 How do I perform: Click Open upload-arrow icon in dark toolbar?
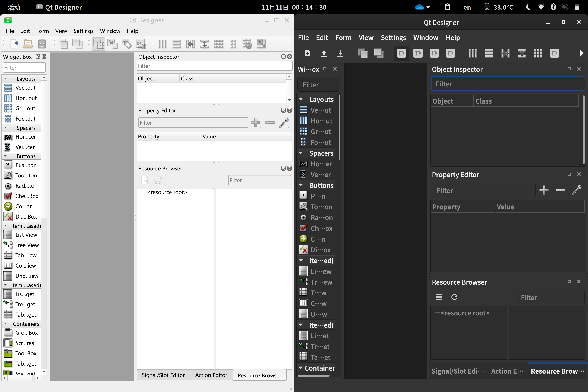[x=324, y=53]
